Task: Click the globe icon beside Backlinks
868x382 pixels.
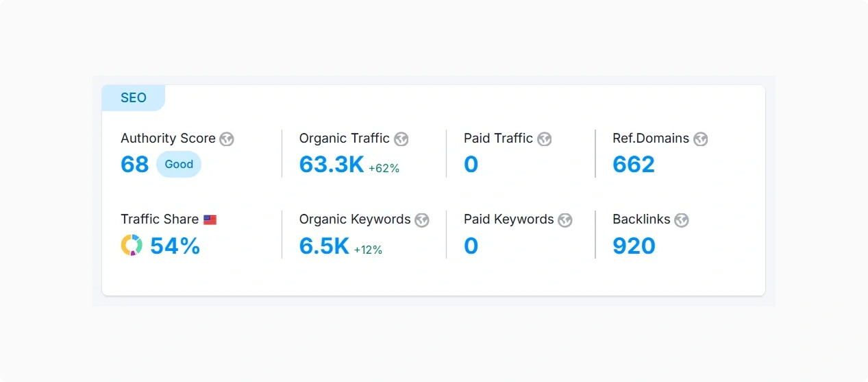Action: coord(682,220)
